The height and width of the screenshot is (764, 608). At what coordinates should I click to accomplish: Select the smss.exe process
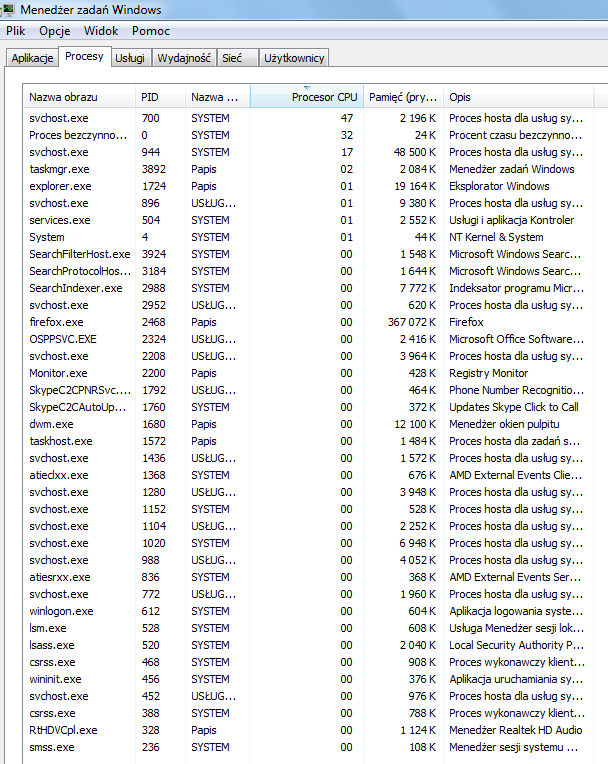pos(308,747)
